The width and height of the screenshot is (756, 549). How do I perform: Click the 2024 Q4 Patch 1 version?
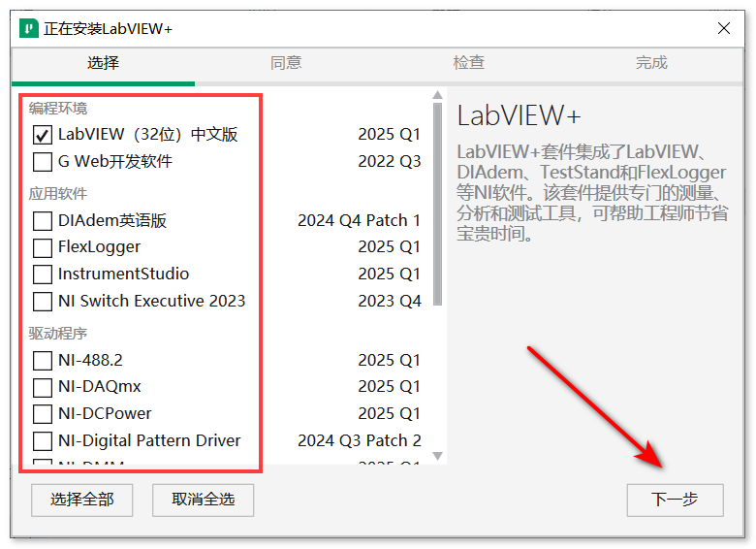[360, 220]
